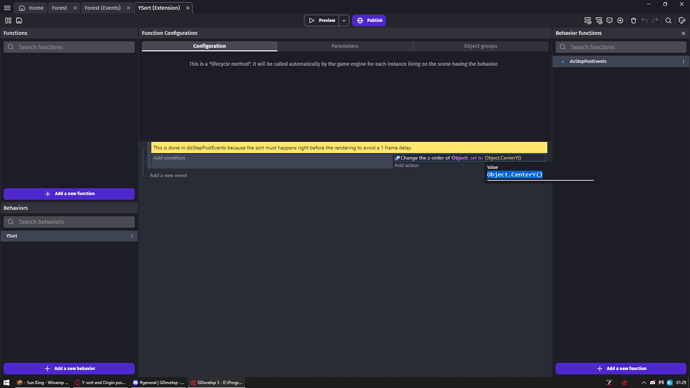Click the Add condition link
Image resolution: width=690 pixels, height=388 pixels.
[x=169, y=158]
